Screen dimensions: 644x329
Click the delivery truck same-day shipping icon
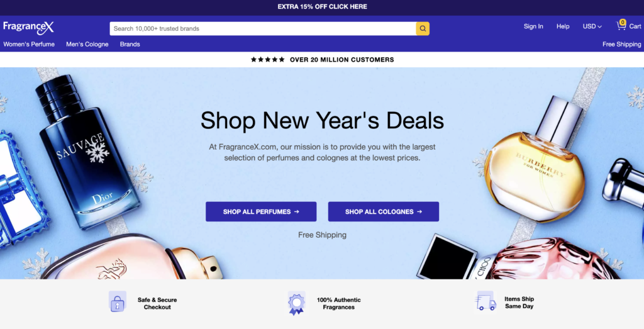486,301
